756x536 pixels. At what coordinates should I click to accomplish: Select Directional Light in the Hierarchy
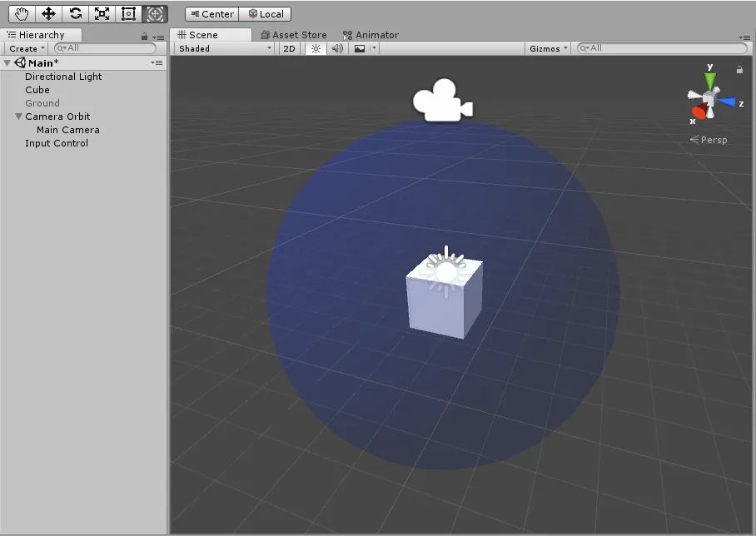(63, 77)
